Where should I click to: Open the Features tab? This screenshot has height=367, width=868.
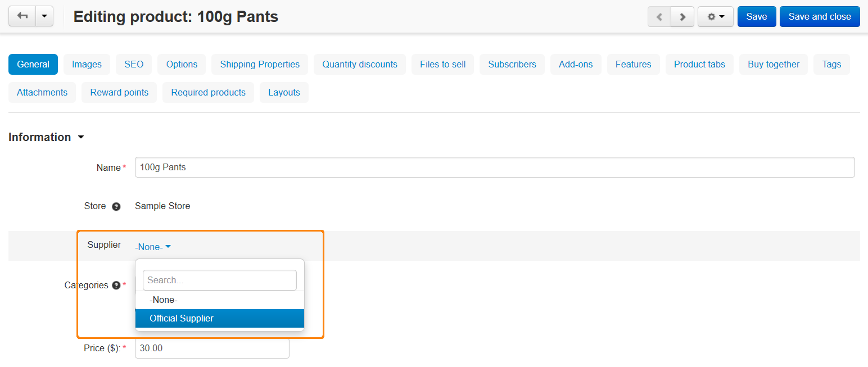click(634, 64)
